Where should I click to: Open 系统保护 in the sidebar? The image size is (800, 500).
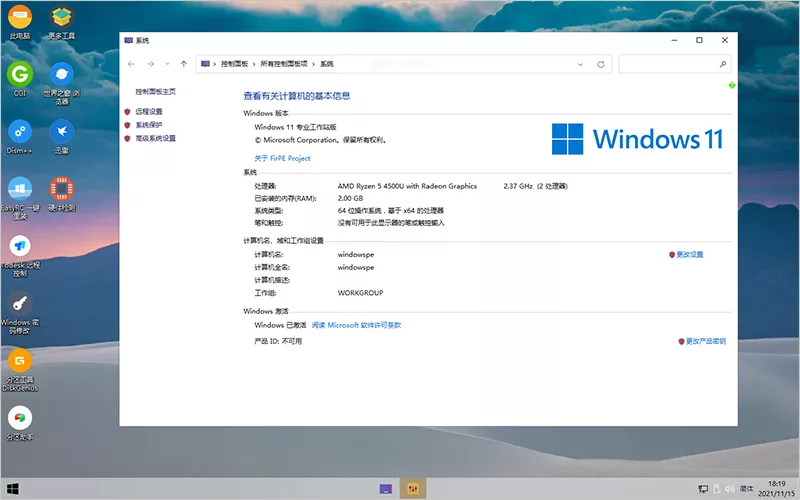click(148, 124)
